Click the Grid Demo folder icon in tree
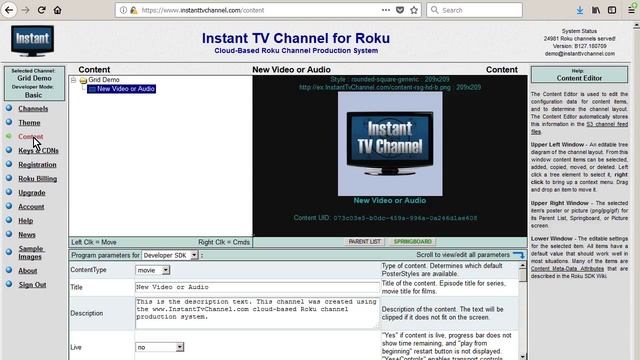 pos(83,80)
